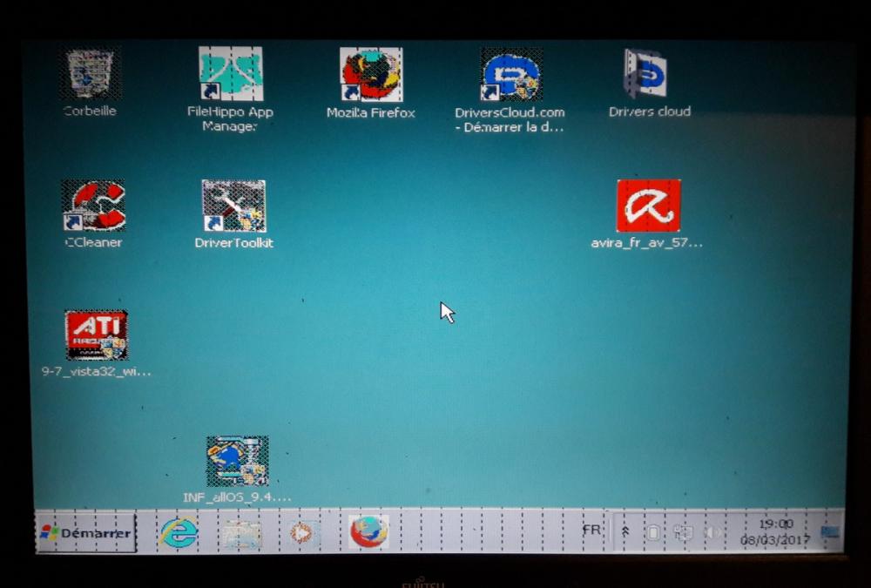Select the avira_fr_av installer icon
Image resolution: width=871 pixels, height=588 pixels.
point(648,205)
